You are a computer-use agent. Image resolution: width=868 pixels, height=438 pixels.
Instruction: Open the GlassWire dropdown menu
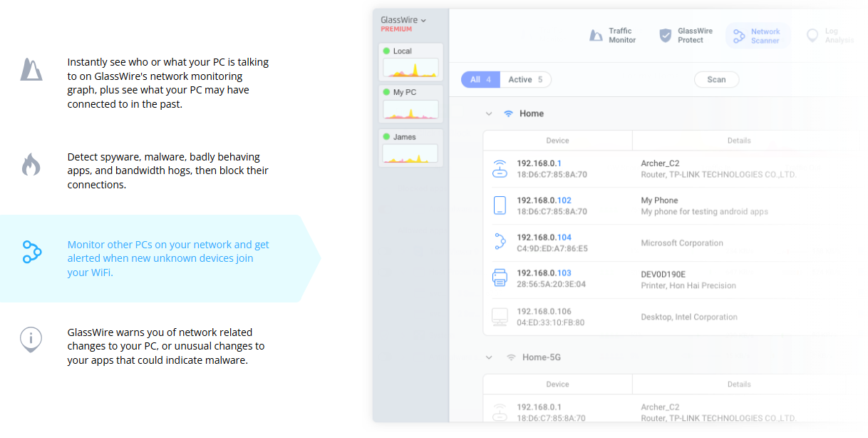pos(403,20)
